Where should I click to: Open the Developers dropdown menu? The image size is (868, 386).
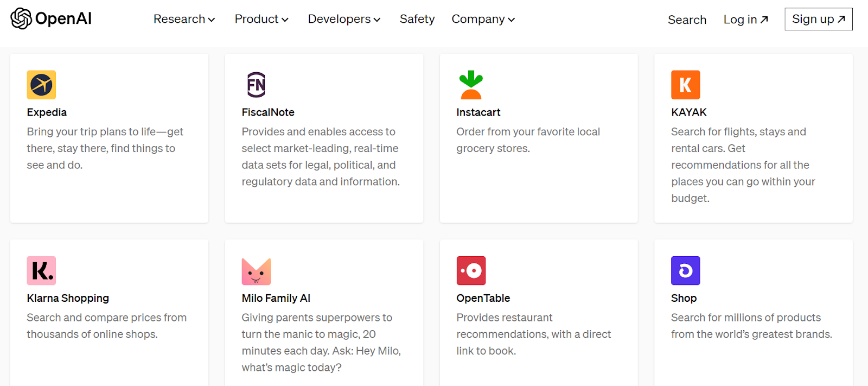pos(344,19)
